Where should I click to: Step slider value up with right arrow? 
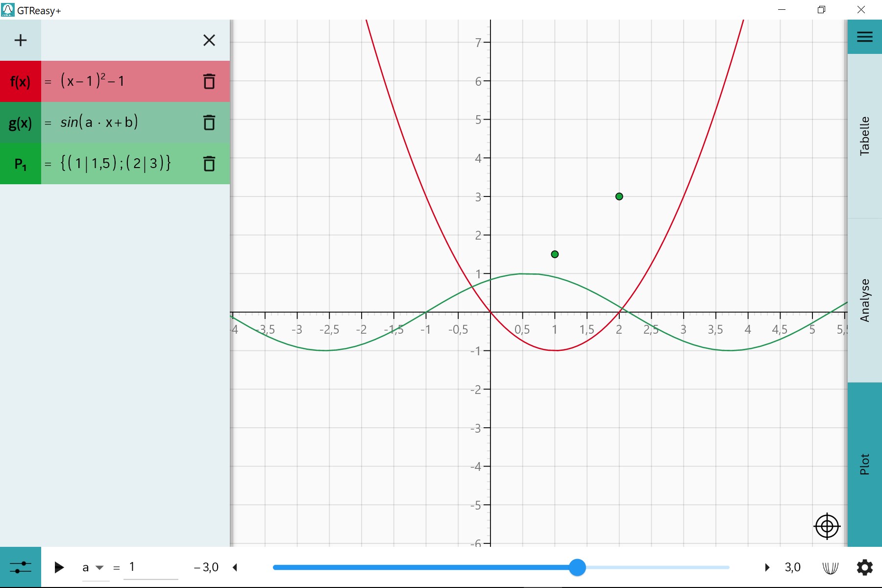pos(767,567)
